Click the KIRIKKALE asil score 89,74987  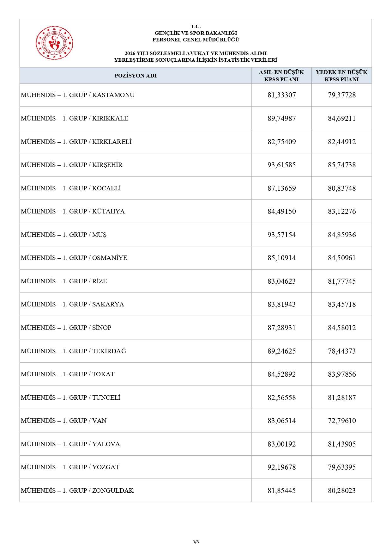click(x=281, y=118)
